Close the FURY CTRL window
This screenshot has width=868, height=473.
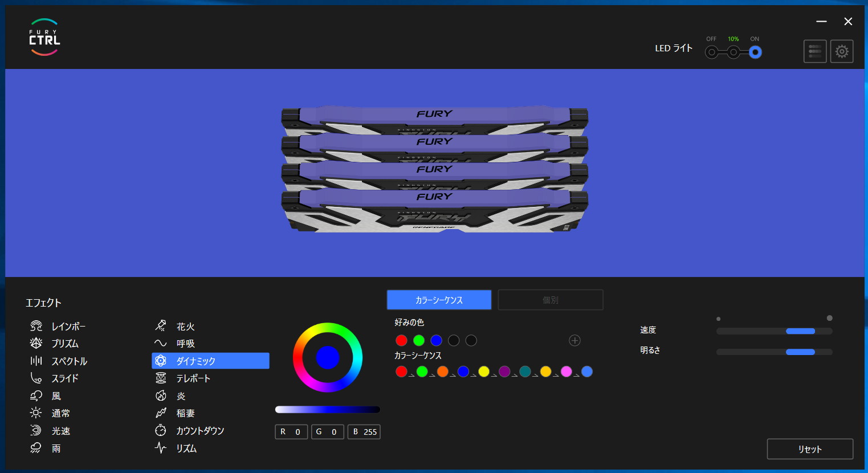(x=848, y=22)
